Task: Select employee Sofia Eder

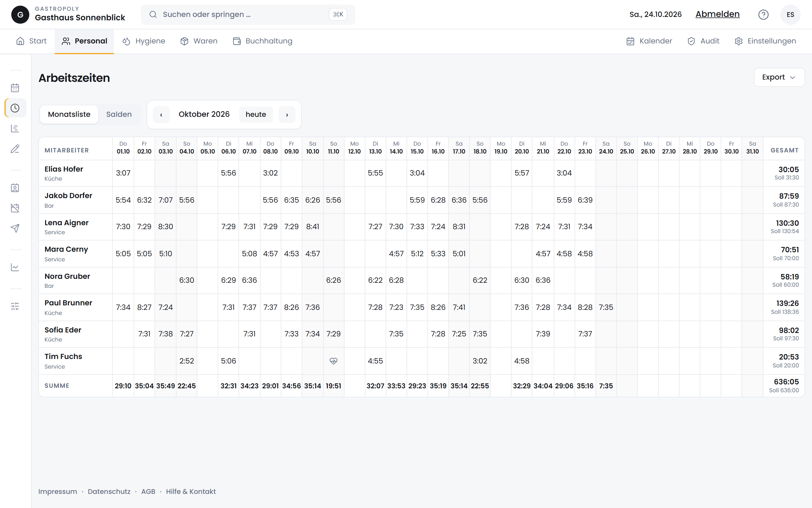Action: [63, 330]
